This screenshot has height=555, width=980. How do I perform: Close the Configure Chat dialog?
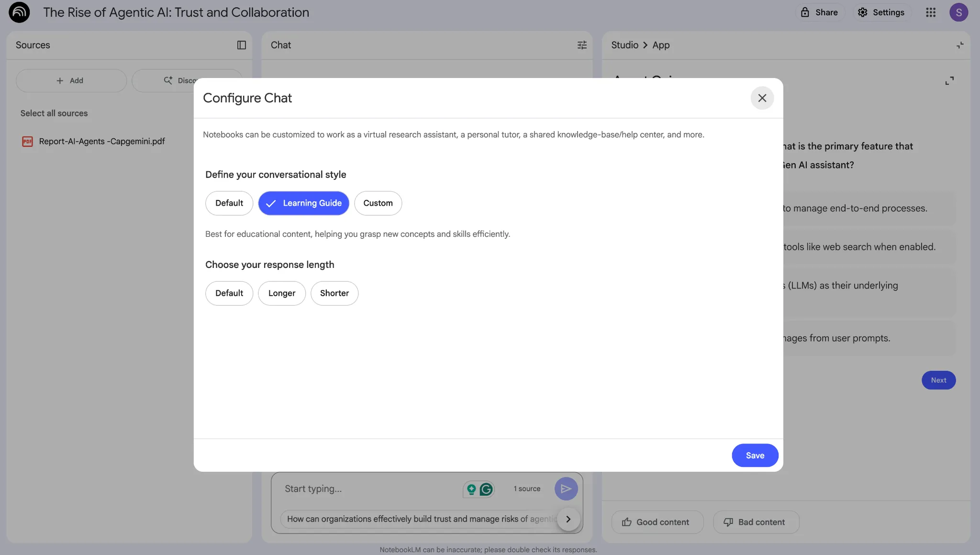(x=762, y=98)
